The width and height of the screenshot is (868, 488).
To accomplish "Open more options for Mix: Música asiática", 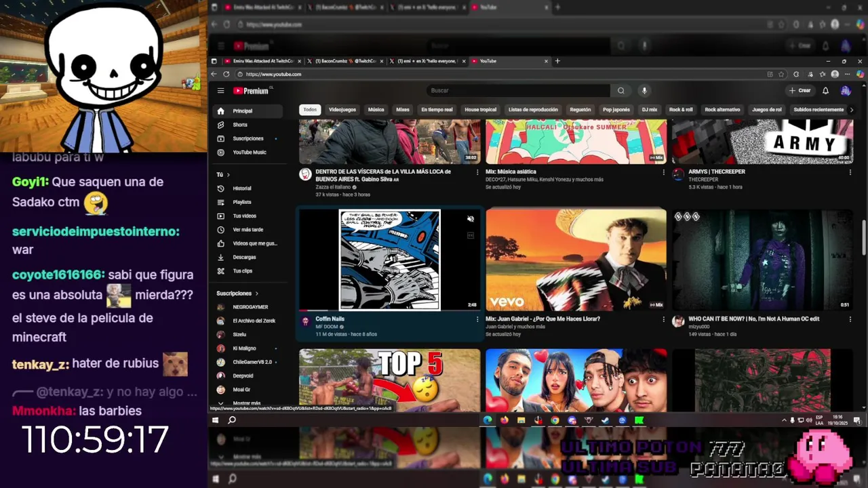I will click(663, 172).
